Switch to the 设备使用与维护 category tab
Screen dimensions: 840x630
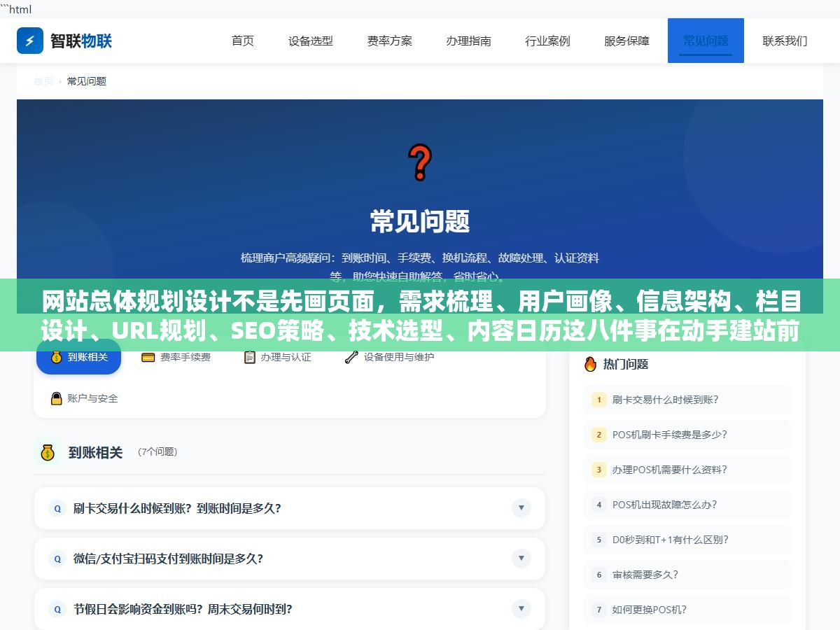coord(389,357)
